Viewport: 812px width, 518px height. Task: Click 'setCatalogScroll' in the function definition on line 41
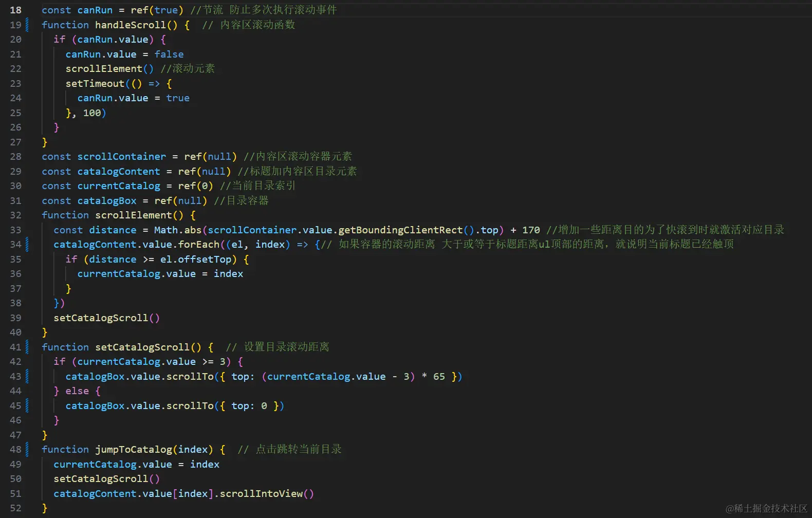click(x=142, y=347)
